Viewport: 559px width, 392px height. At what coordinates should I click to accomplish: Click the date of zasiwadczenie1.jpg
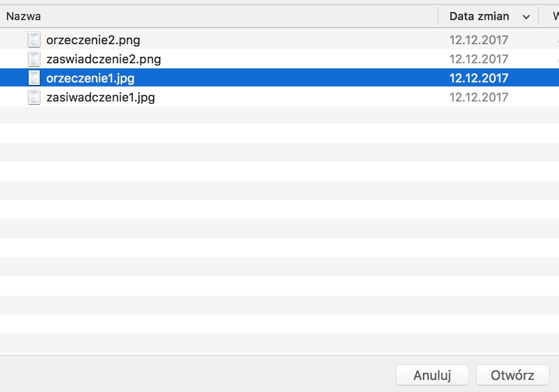point(479,97)
